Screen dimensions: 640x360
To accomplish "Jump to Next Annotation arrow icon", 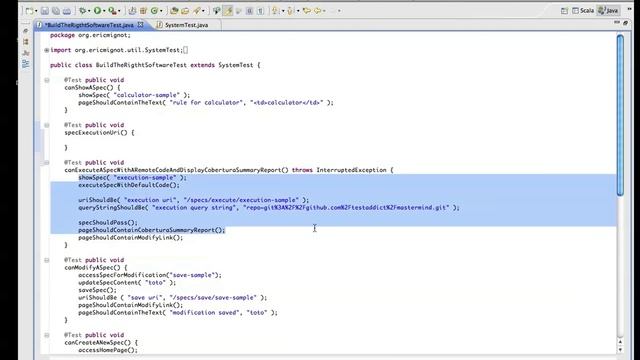I will (x=275, y=11).
